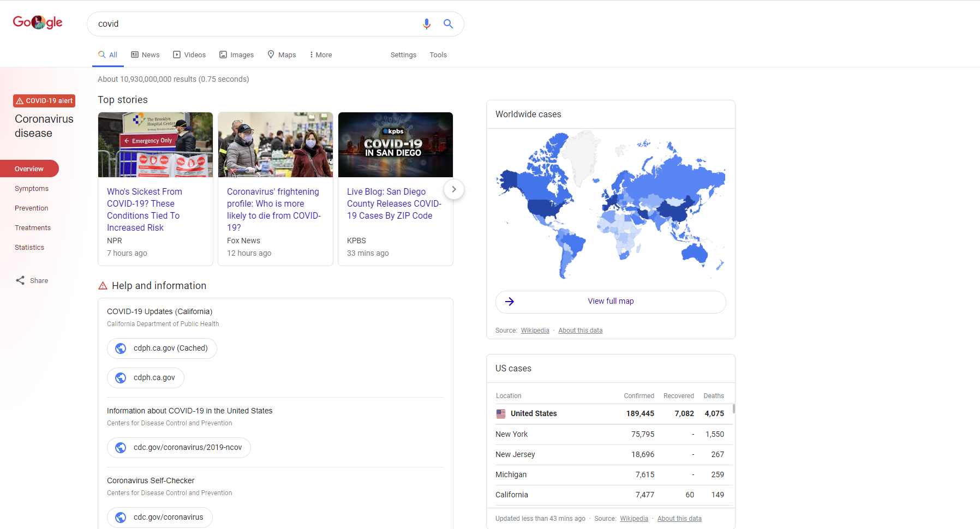Open the More search options menu

pyautogui.click(x=321, y=55)
